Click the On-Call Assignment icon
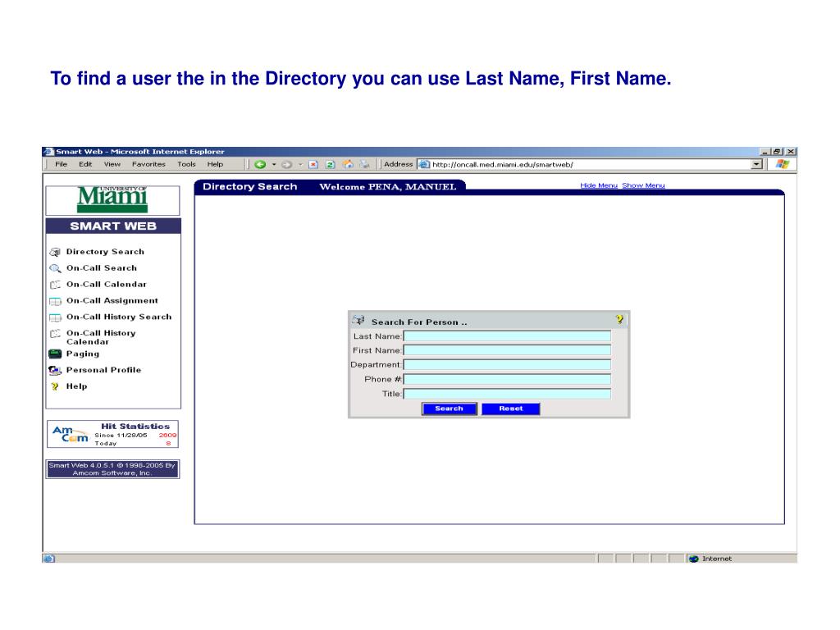The height and width of the screenshot is (630, 840). click(55, 301)
